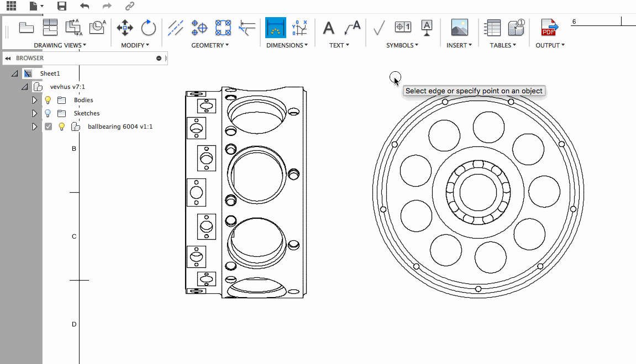Open the File dropdown menu

coord(36,6)
